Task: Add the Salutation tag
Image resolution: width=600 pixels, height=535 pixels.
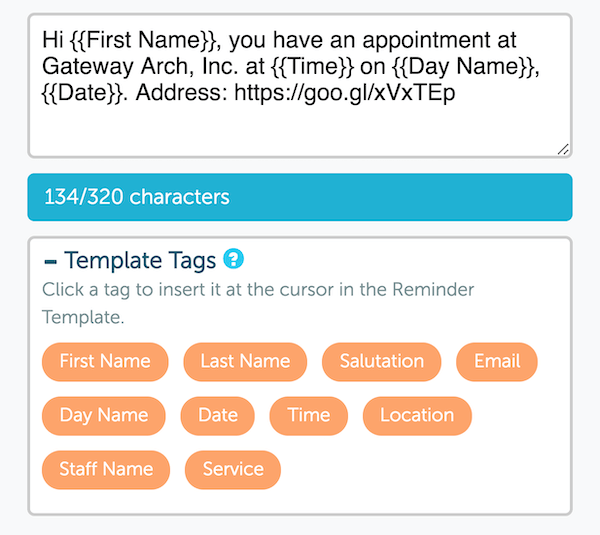Action: [x=381, y=361]
